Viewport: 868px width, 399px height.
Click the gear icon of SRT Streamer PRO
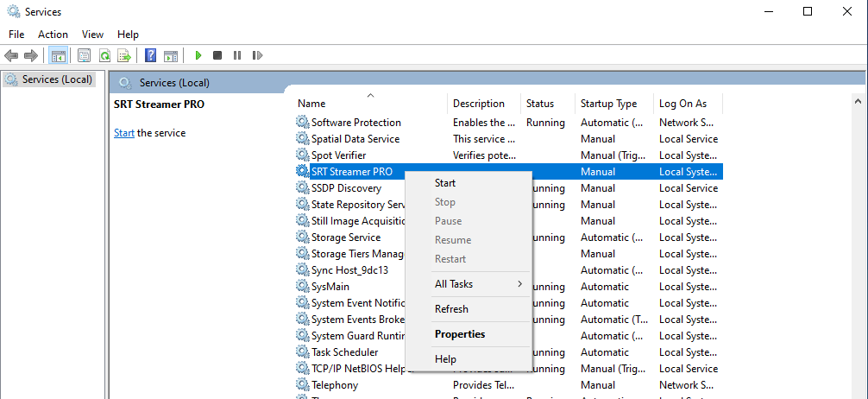click(302, 172)
